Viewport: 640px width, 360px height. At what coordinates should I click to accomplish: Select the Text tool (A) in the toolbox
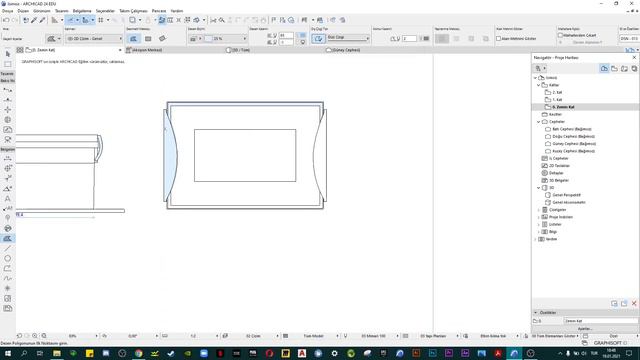point(8,199)
